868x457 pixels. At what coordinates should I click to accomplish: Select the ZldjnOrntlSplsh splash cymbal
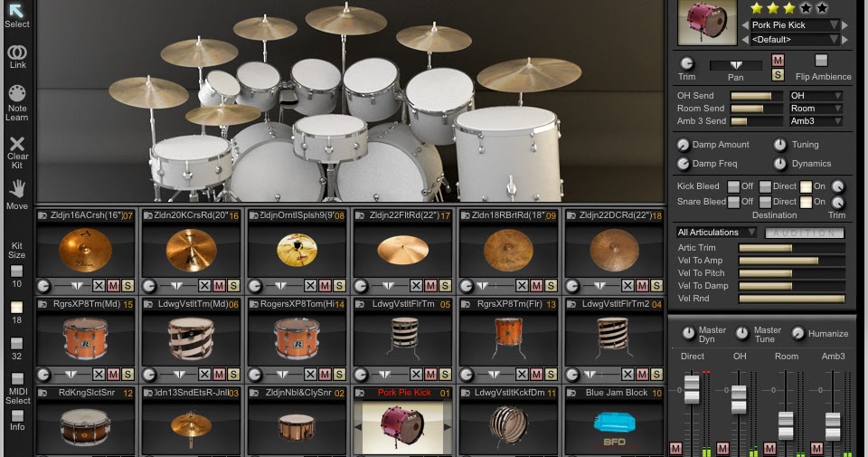[297, 251]
